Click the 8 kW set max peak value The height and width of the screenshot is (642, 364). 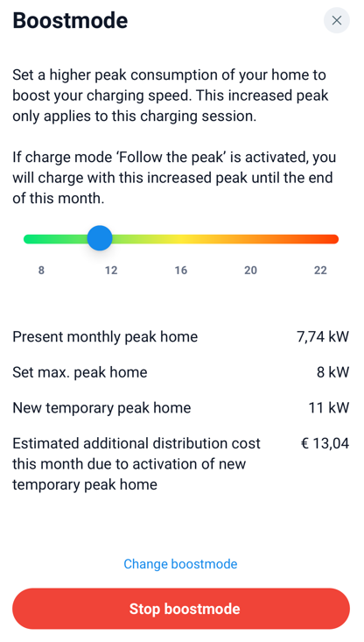[x=332, y=372]
